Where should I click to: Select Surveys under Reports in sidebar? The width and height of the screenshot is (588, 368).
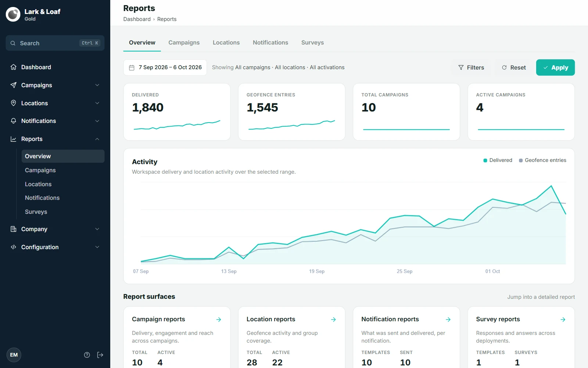[x=63, y=212]
